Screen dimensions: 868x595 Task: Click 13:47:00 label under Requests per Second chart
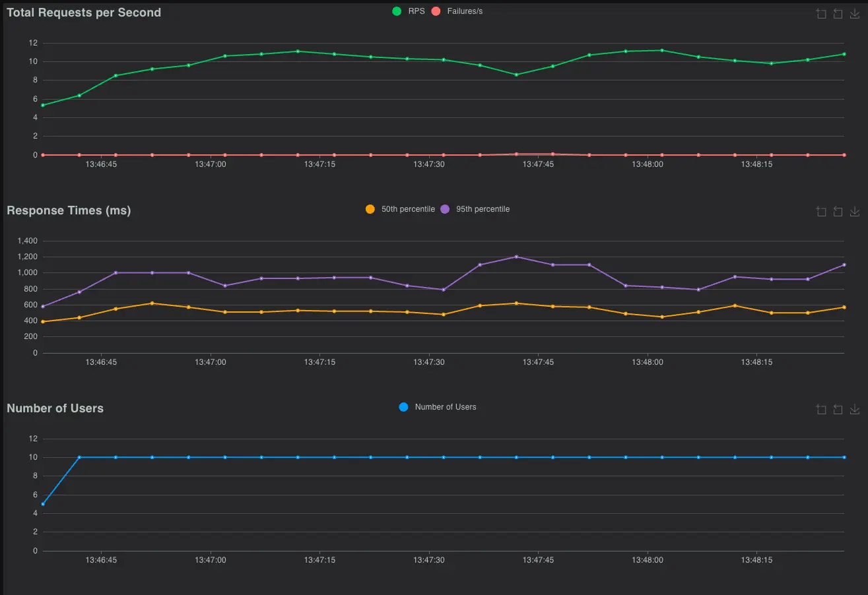click(x=211, y=164)
